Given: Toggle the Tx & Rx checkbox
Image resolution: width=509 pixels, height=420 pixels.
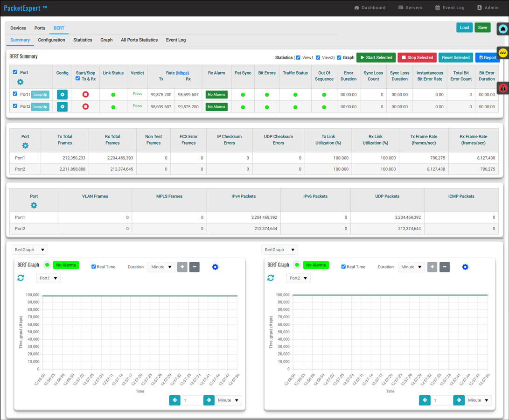Looking at the screenshot, I should coord(77,78).
